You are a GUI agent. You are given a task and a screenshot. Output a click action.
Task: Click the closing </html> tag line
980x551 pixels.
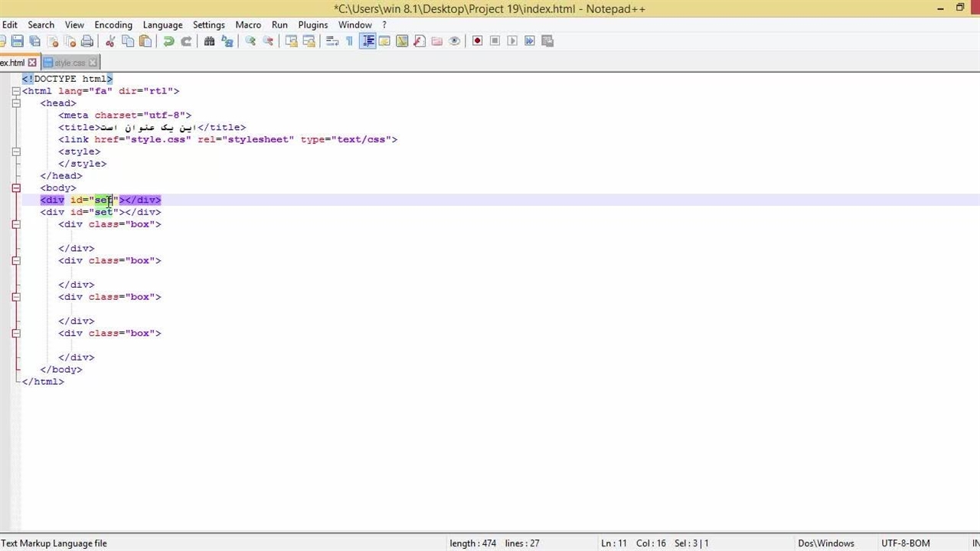(43, 381)
